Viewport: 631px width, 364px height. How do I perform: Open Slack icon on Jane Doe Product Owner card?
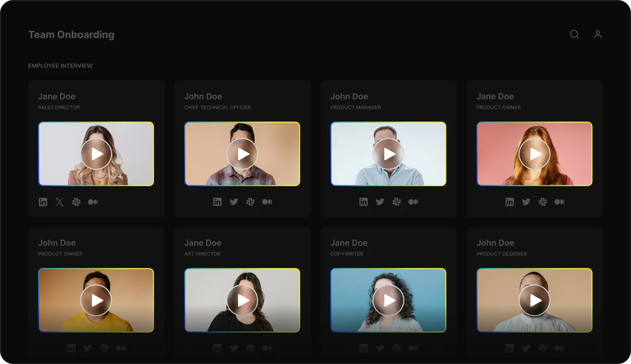click(x=543, y=202)
